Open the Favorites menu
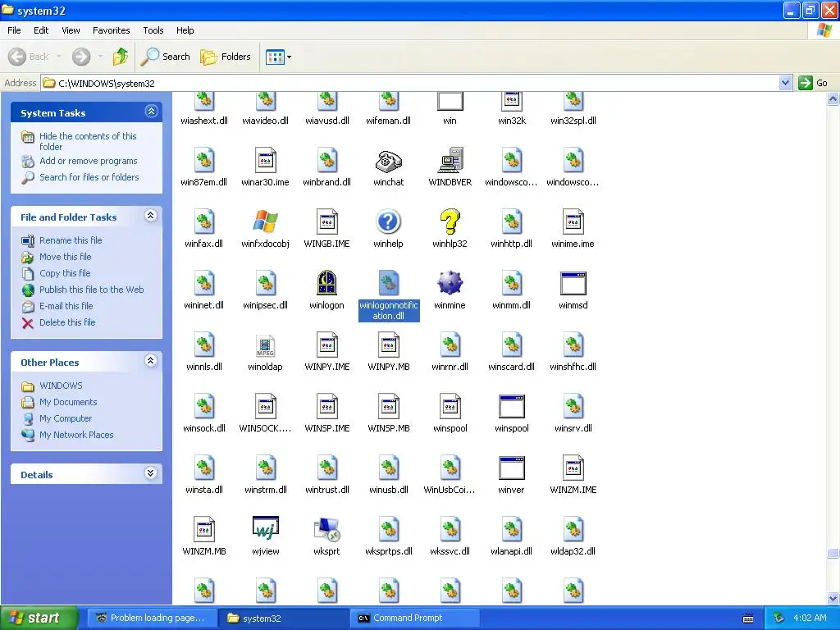This screenshot has width=840, height=630. (x=112, y=30)
